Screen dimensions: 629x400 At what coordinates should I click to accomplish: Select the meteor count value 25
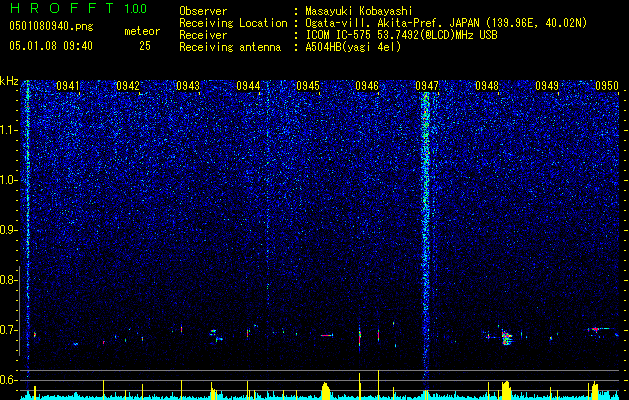tap(145, 46)
